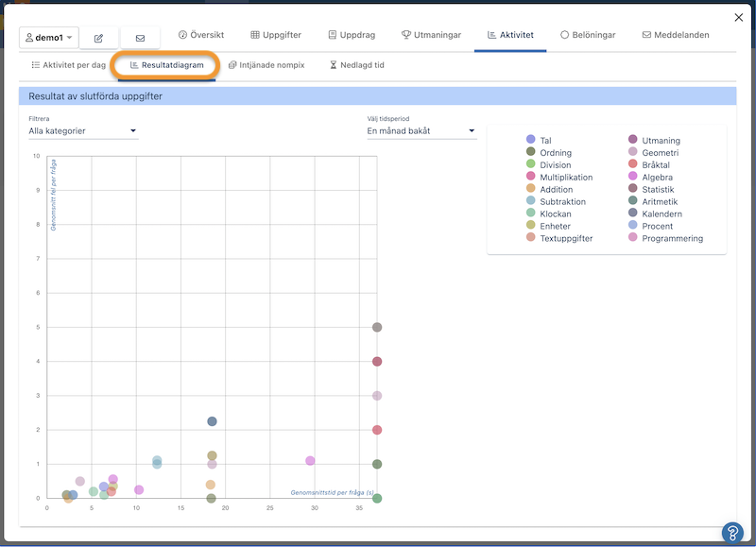The height and width of the screenshot is (547, 756).
Task: Switch to the Översikt tab
Action: click(x=201, y=35)
